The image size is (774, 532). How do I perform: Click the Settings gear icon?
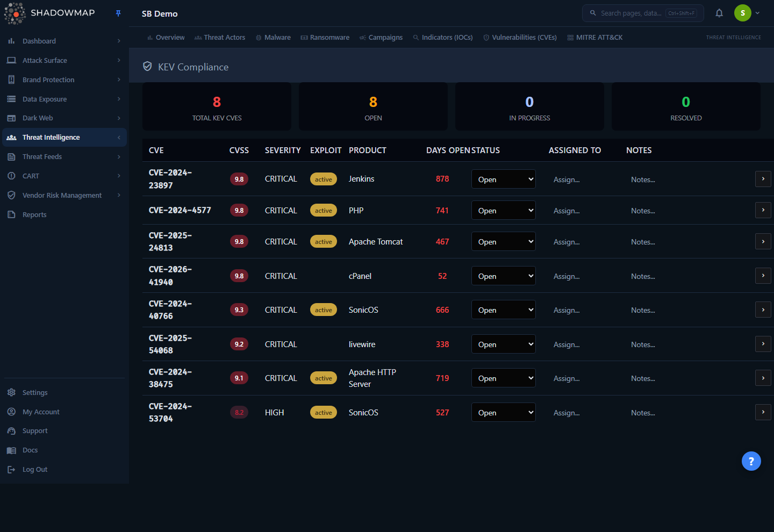pos(11,392)
